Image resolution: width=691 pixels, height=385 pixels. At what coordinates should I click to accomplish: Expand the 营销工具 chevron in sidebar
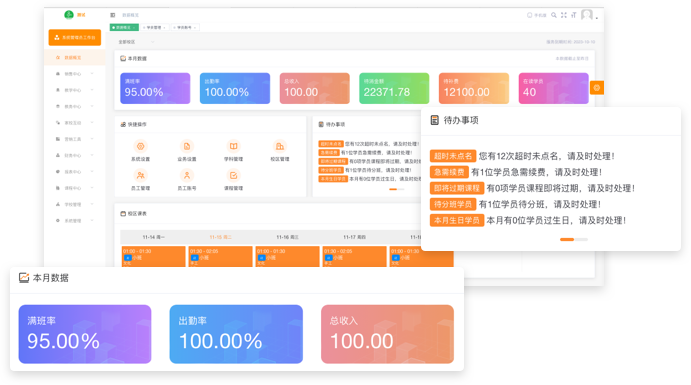click(92, 139)
